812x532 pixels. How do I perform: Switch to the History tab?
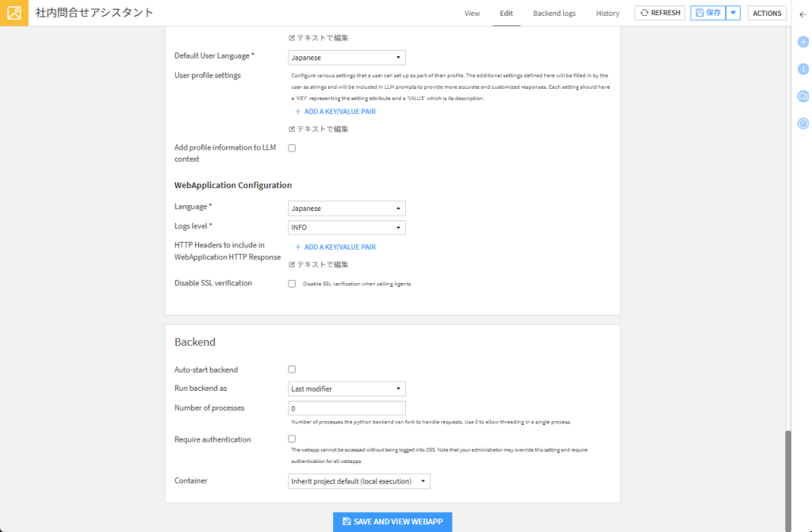pos(607,13)
